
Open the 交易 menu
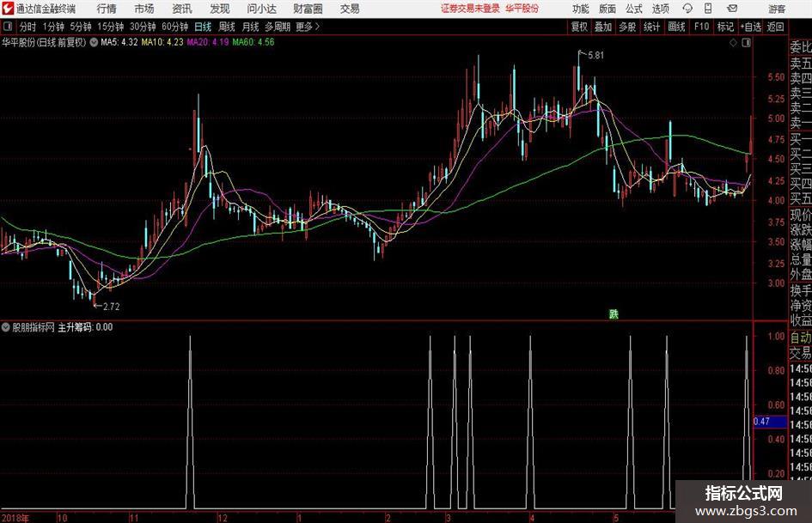point(350,9)
